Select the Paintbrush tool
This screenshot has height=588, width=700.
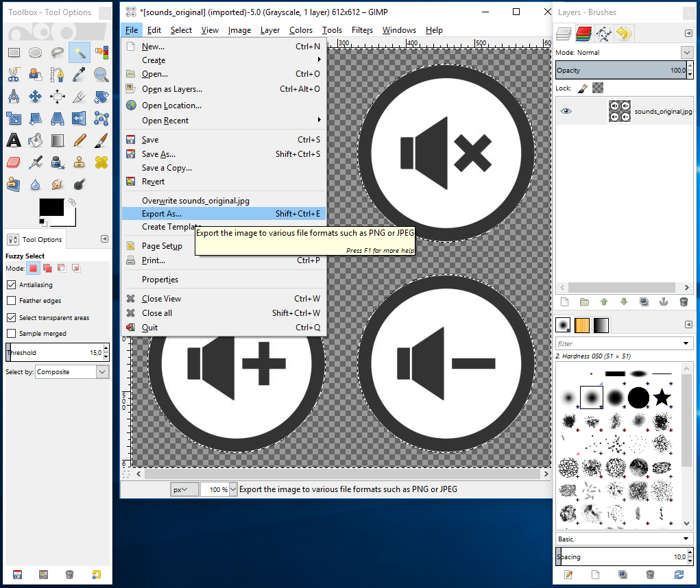100,141
